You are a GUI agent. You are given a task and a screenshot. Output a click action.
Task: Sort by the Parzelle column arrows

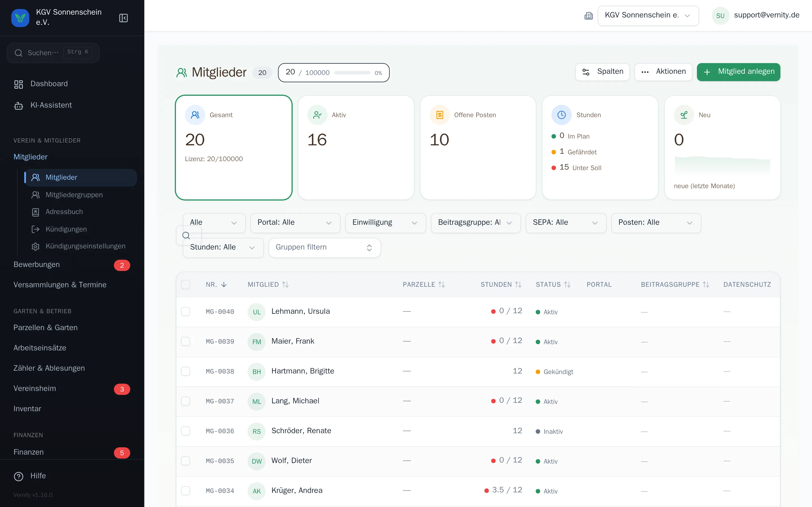tap(442, 284)
